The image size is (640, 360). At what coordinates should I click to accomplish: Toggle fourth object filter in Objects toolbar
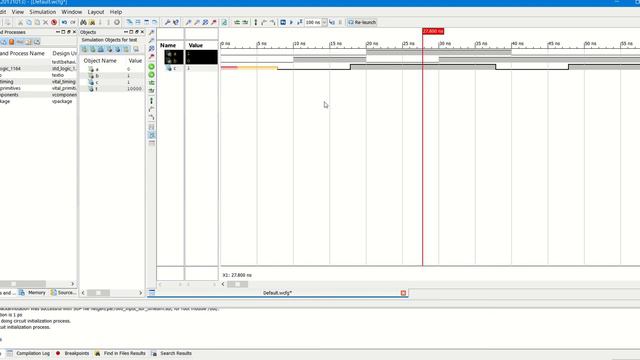(109, 49)
